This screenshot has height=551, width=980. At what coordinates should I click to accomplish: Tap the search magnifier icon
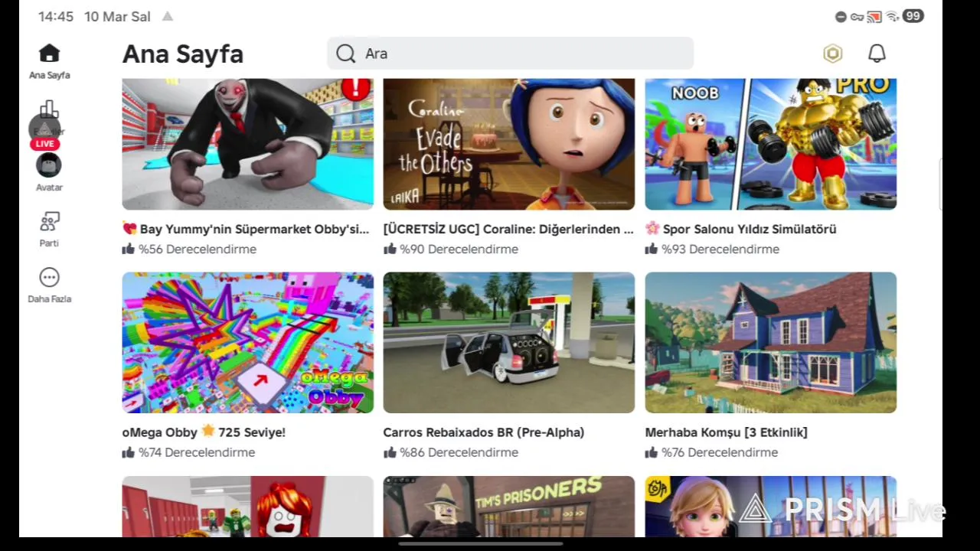345,54
